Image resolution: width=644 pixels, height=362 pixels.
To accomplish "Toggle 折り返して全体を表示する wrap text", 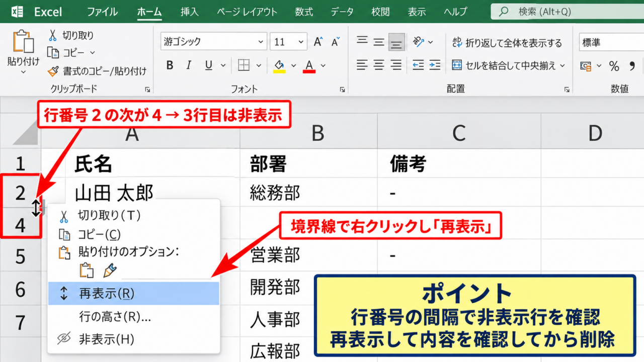I will (507, 43).
